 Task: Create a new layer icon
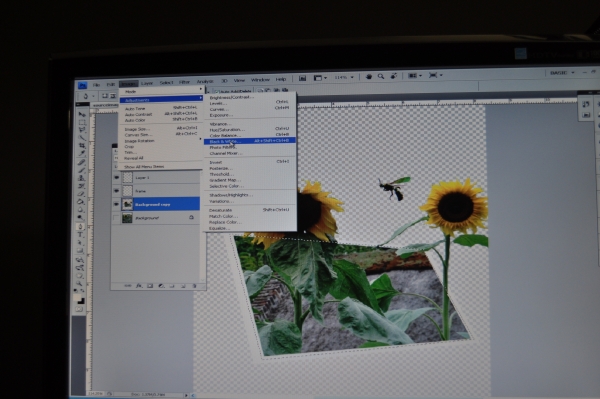[x=183, y=286]
